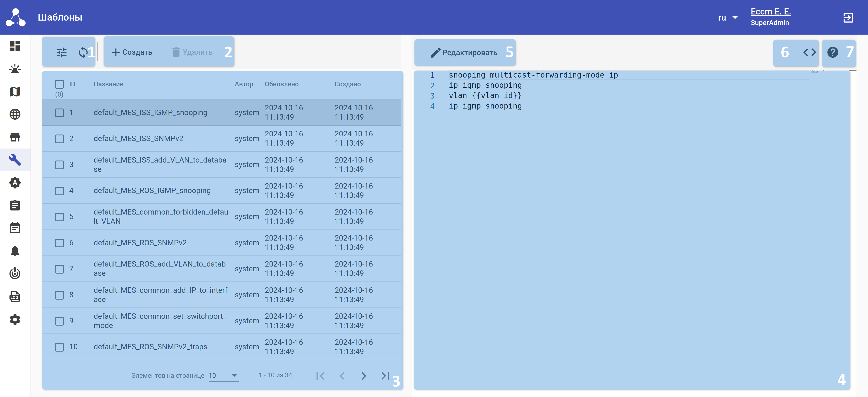Tick checkbox for default_MES_ROS_IGMP_snooping
The height and width of the screenshot is (397, 868).
[59, 191]
